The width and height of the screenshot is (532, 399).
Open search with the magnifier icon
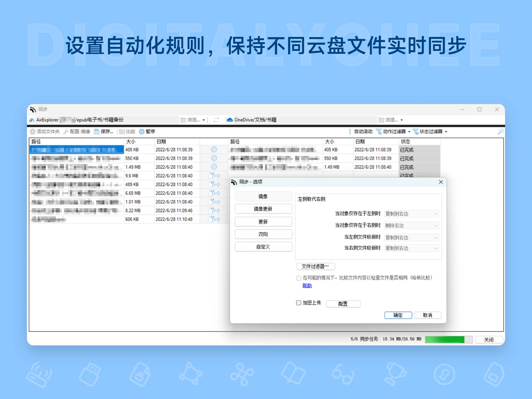501,131
